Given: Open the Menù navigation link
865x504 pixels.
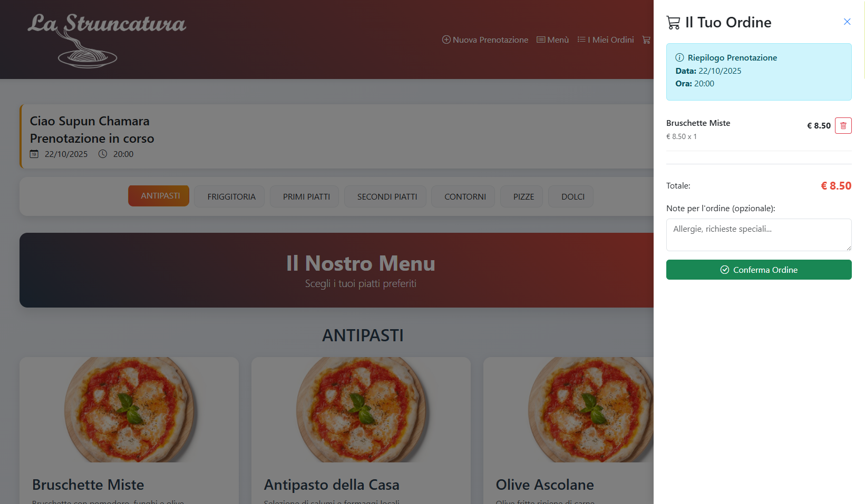Looking at the screenshot, I should click(x=552, y=40).
